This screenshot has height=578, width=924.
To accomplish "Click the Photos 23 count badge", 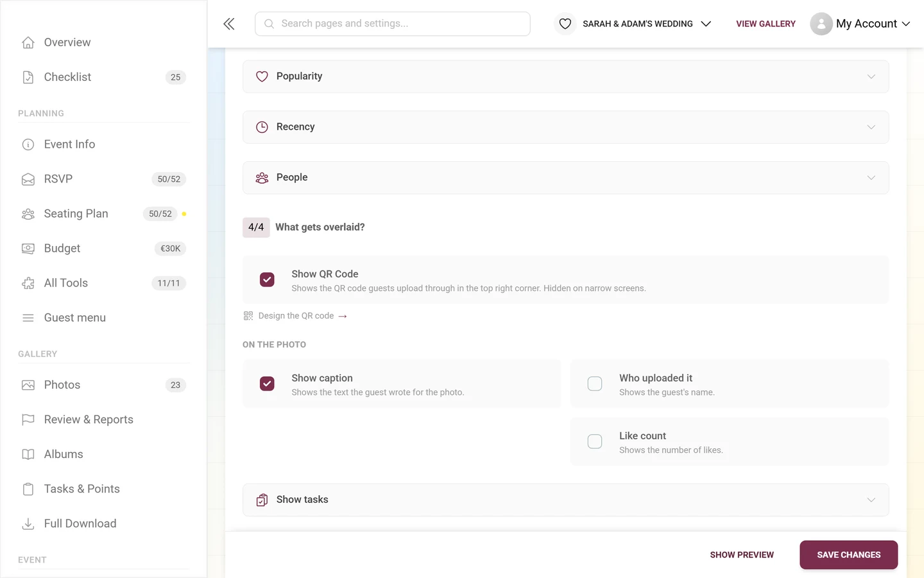I will click(176, 385).
